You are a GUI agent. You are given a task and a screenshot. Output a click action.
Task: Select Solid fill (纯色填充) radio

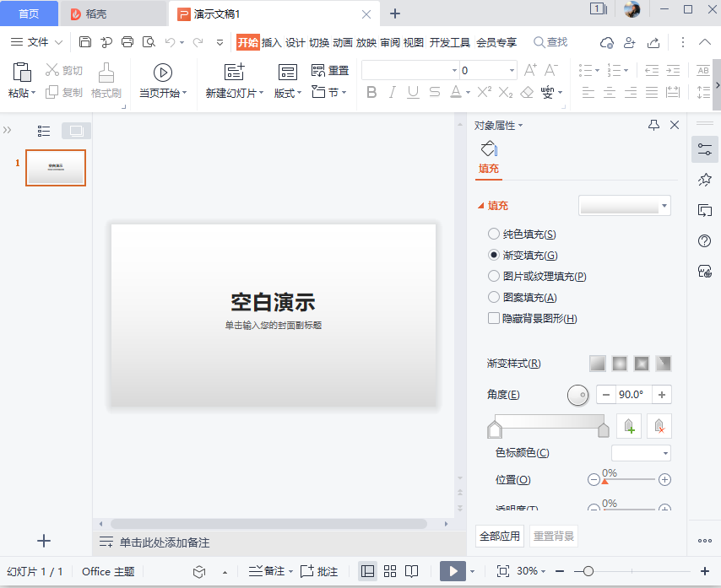493,234
